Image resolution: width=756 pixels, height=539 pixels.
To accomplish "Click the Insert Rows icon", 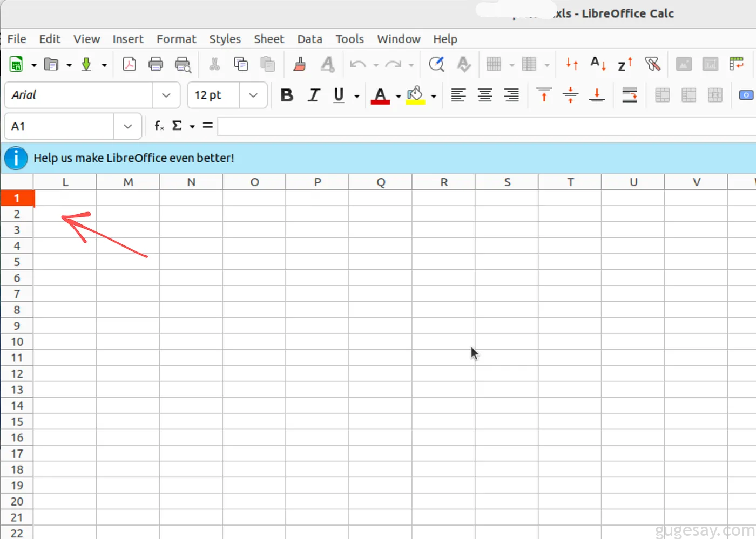I will [x=494, y=65].
